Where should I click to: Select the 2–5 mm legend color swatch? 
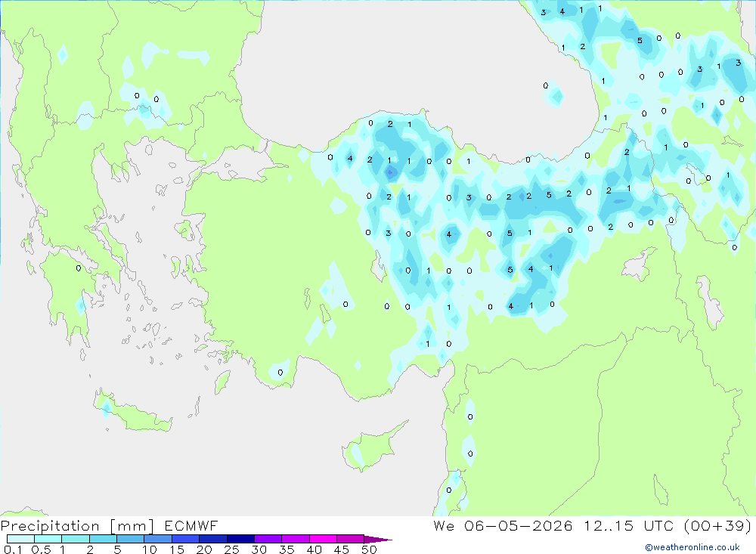(103, 539)
